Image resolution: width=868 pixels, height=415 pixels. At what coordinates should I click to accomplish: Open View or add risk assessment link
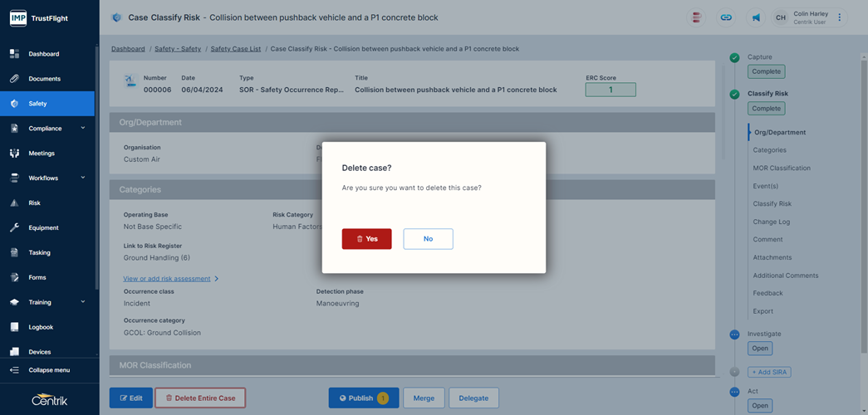(167, 279)
